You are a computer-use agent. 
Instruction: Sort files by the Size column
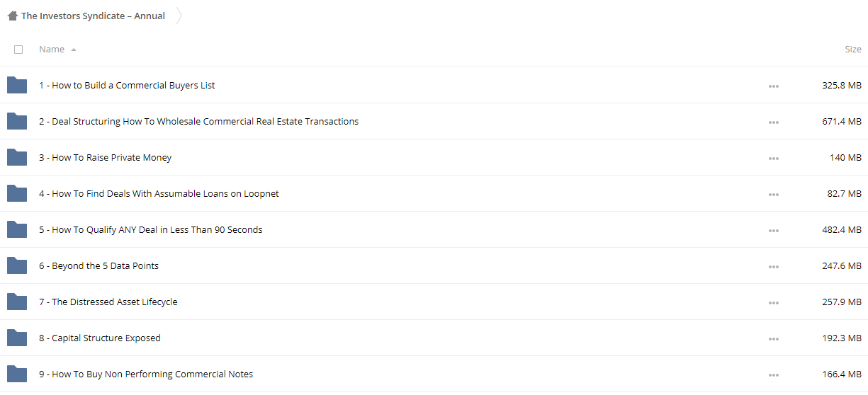(x=853, y=50)
